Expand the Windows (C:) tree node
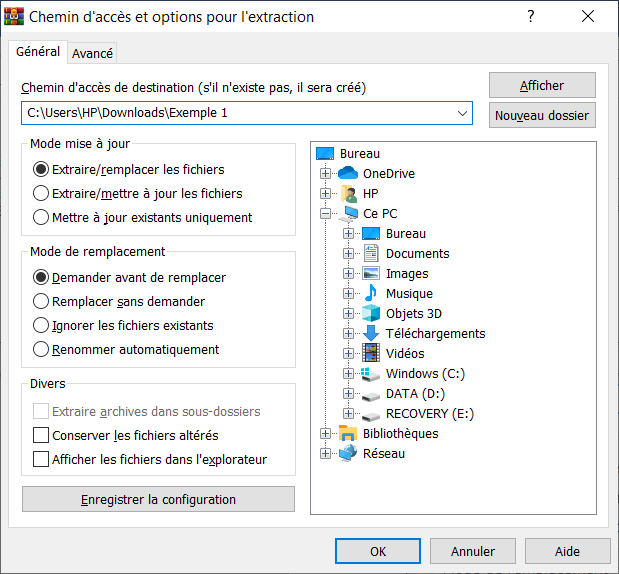The height and width of the screenshot is (574, 619). (348, 373)
